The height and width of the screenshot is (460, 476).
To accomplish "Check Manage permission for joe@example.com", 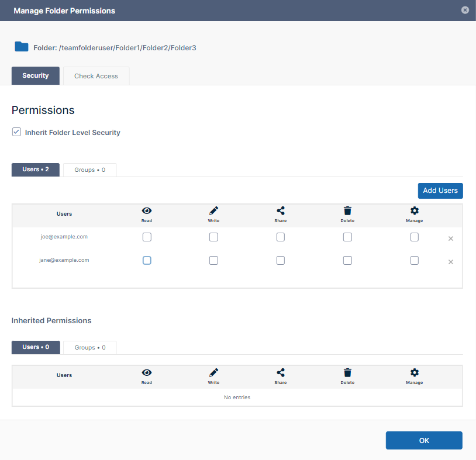I will click(414, 237).
